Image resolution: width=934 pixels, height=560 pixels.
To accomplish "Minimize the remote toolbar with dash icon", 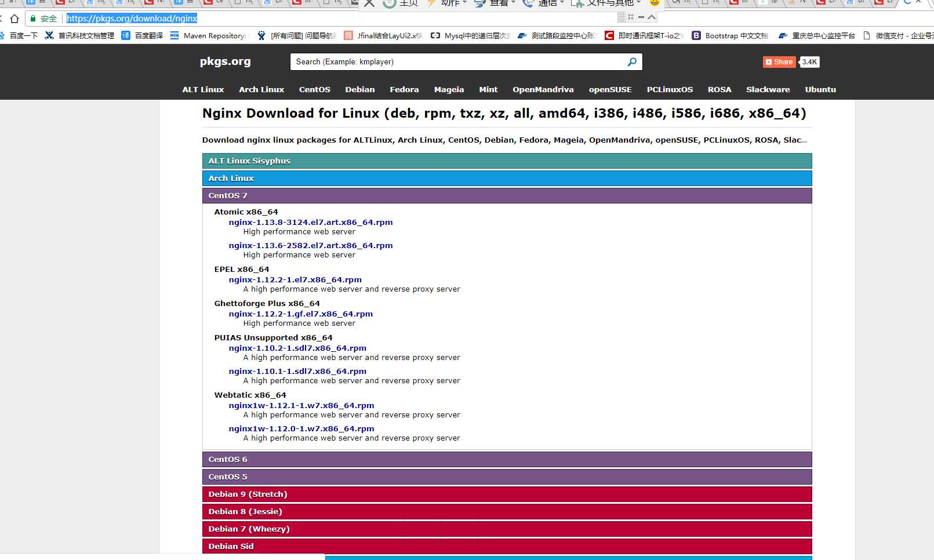I will (641, 17).
